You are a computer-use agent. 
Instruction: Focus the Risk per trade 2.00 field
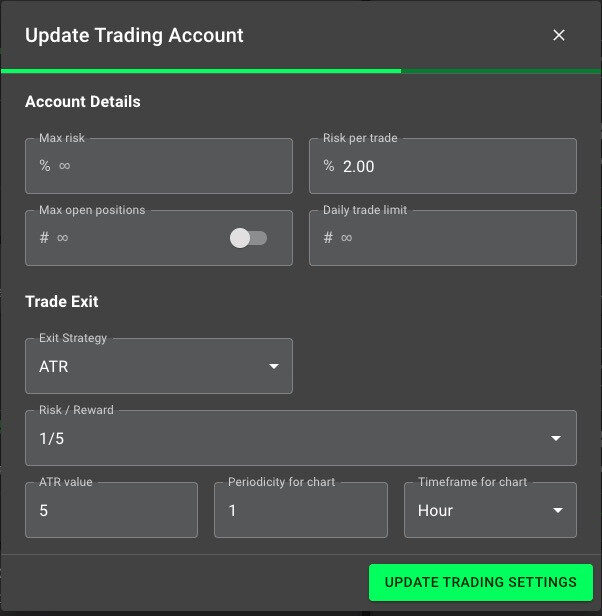point(443,166)
